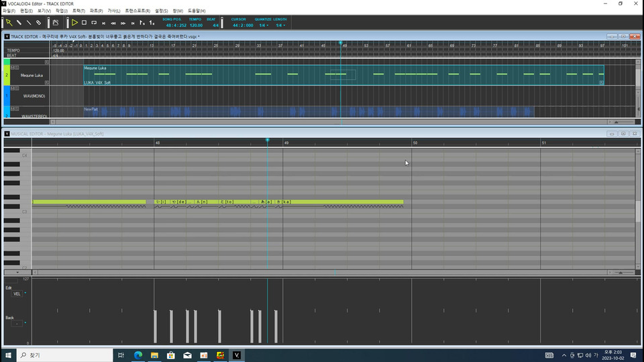
Task: Start playback with the Play button
Action: (74, 23)
